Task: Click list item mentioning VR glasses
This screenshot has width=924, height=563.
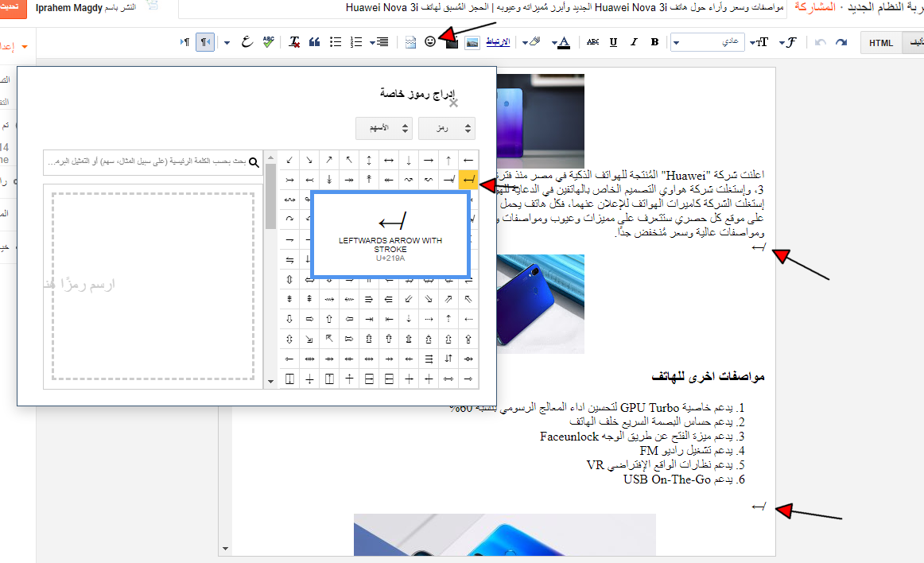Action: point(666,464)
